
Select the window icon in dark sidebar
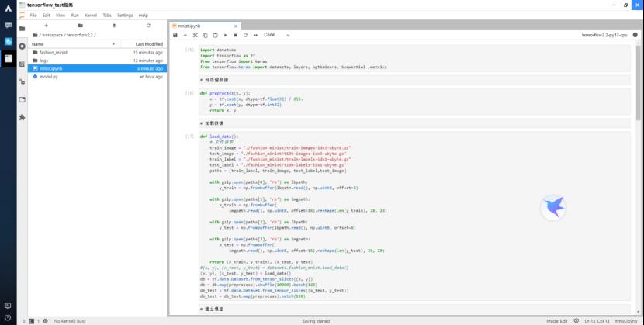[9, 58]
